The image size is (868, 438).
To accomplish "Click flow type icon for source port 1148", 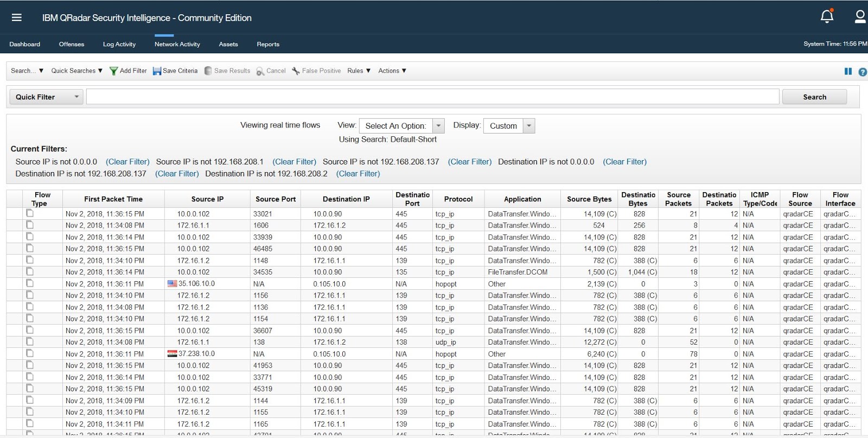I will (x=30, y=260).
